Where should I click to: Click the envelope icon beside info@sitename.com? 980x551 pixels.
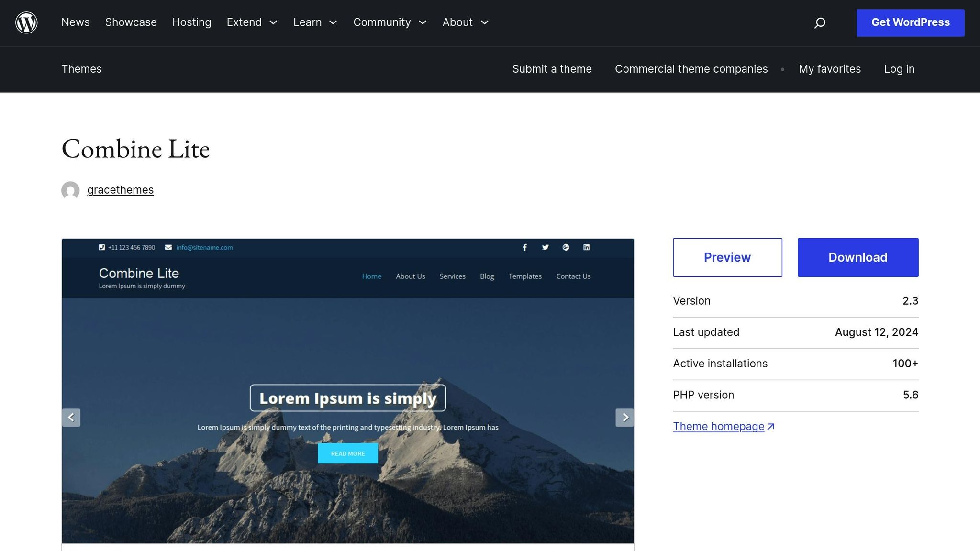168,247
